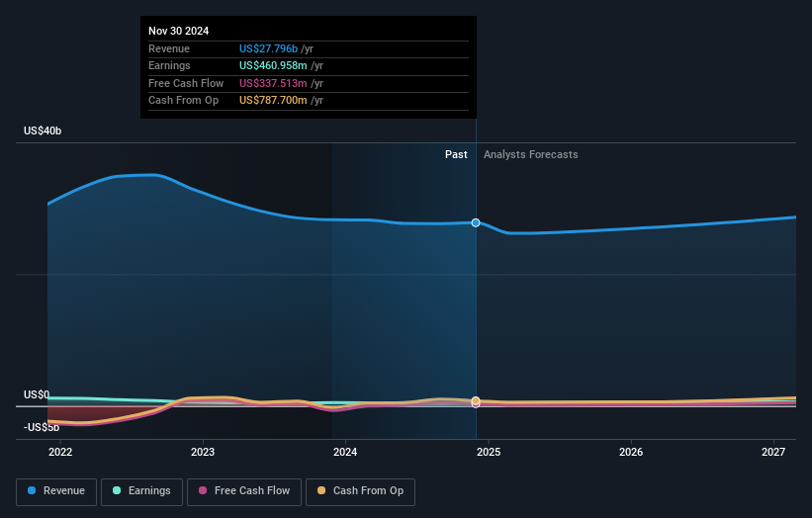Click the 2025 x-axis label

click(489, 452)
